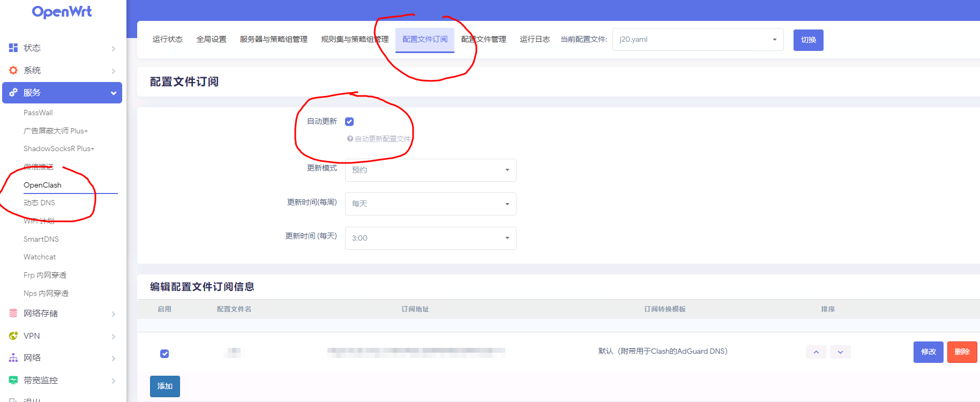This screenshot has height=402, width=980.
Task: Click the red 删除 button
Action: coord(962,352)
